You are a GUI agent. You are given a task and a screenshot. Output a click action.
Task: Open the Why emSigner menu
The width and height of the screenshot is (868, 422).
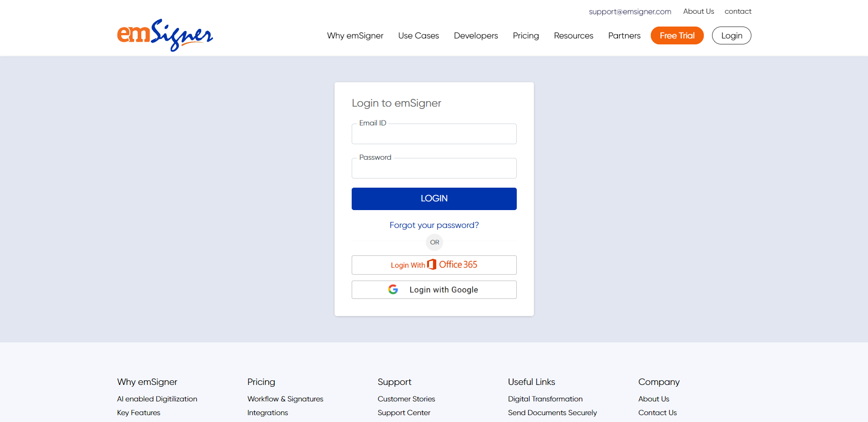[x=355, y=36]
